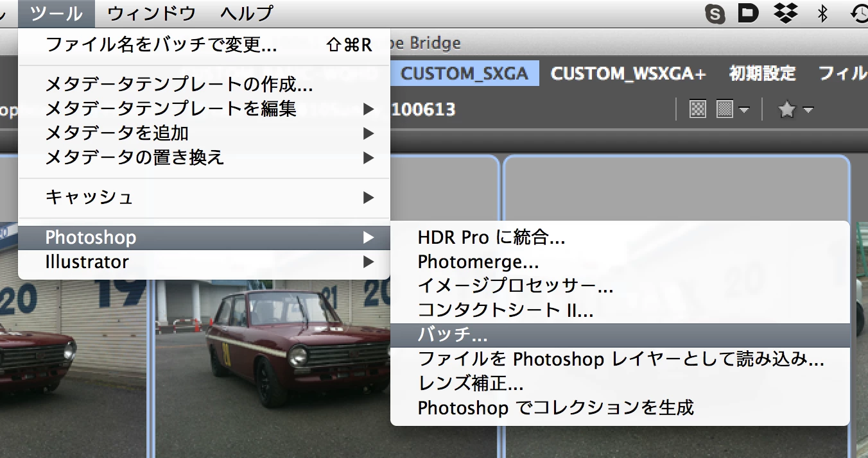Expand メタデータの置き換え submenu
868x458 pixels.
click(x=204, y=157)
